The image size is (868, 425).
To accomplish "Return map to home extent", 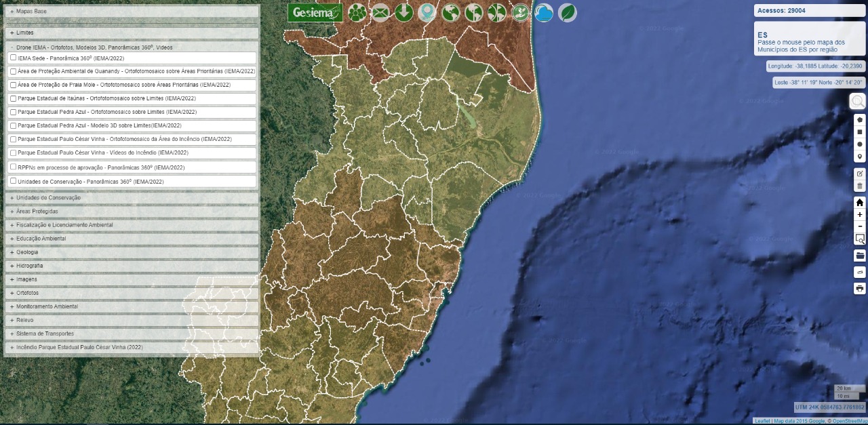I will [860, 202].
